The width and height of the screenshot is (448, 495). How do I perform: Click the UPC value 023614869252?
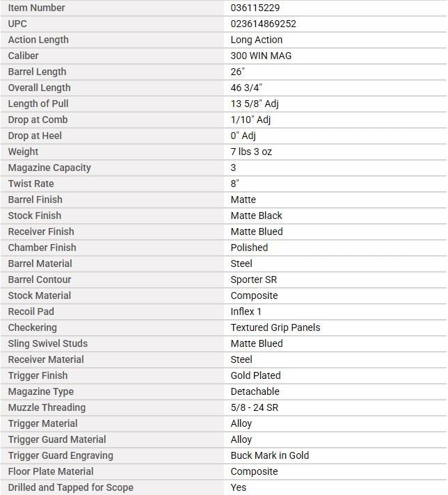(263, 24)
